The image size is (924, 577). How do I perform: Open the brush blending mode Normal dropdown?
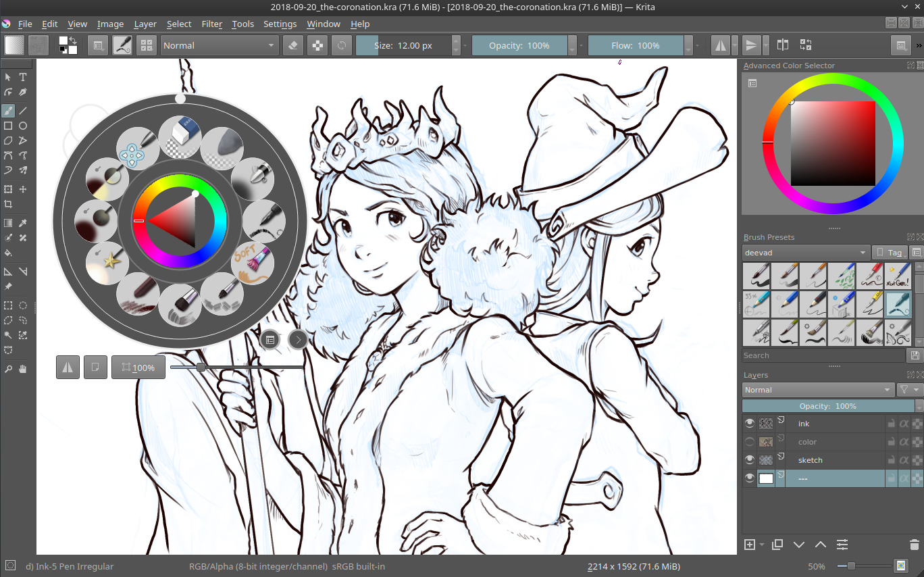(220, 45)
